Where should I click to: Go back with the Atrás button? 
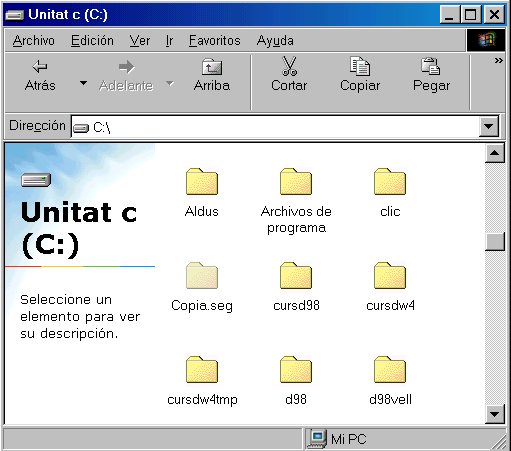click(40, 76)
